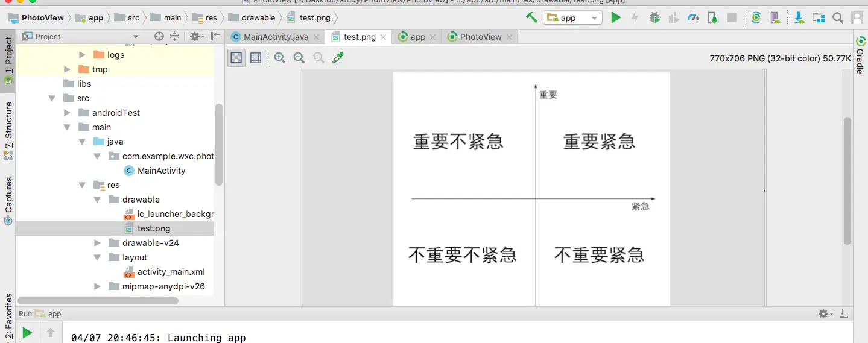
Task: Open the PhotoView editor tab
Action: click(481, 37)
